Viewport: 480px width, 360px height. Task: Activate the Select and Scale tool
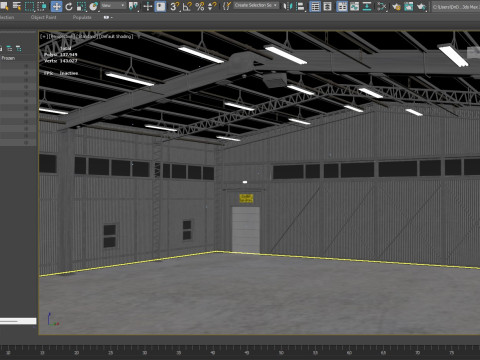pyautogui.click(x=81, y=6)
